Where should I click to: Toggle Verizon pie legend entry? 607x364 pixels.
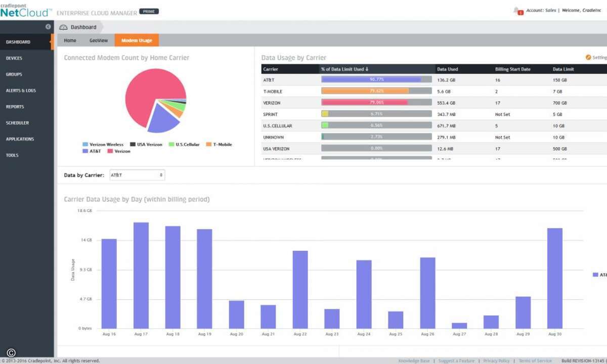(119, 151)
